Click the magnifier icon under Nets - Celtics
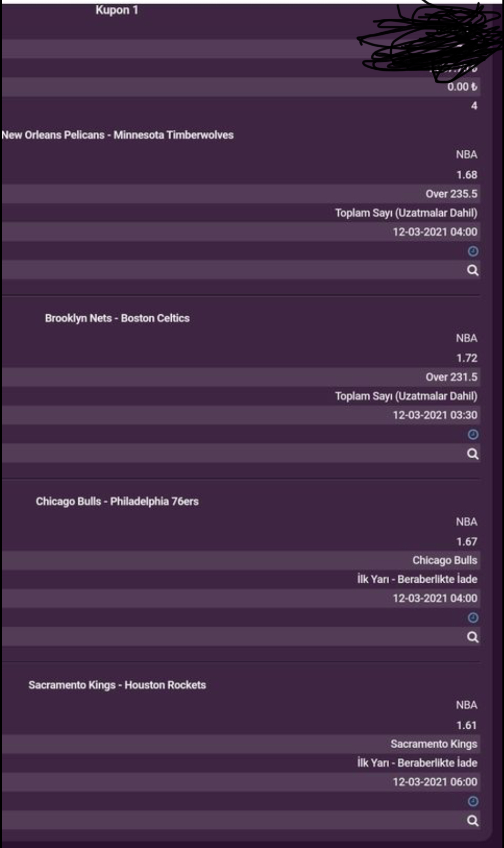Image resolution: width=504 pixels, height=848 pixels. (472, 454)
